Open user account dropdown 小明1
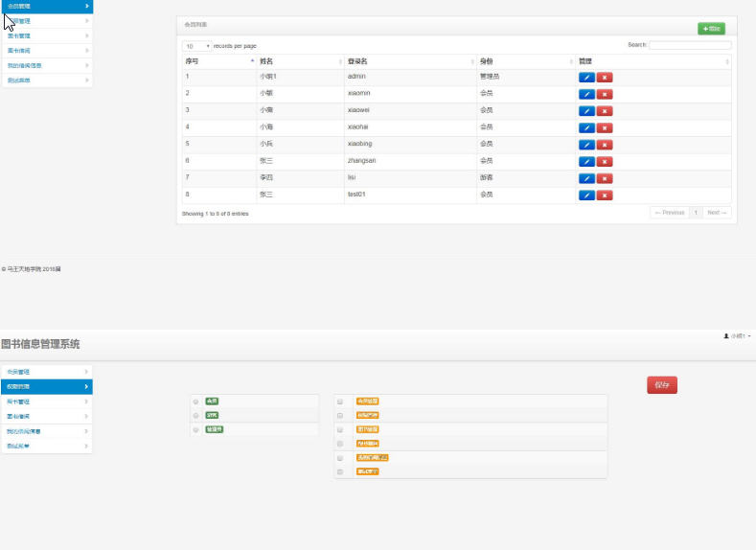 [737, 336]
